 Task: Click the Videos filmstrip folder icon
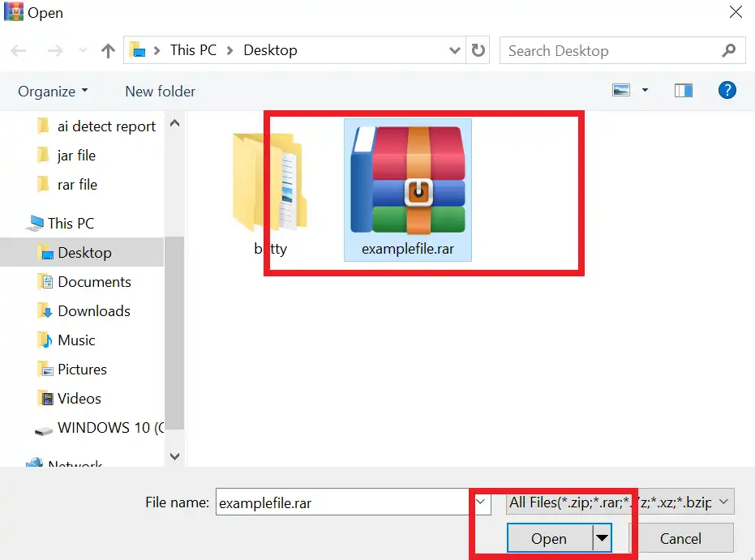45,399
